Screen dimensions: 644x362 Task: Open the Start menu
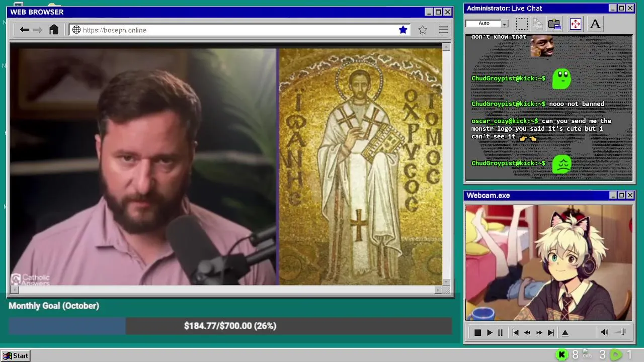16,355
